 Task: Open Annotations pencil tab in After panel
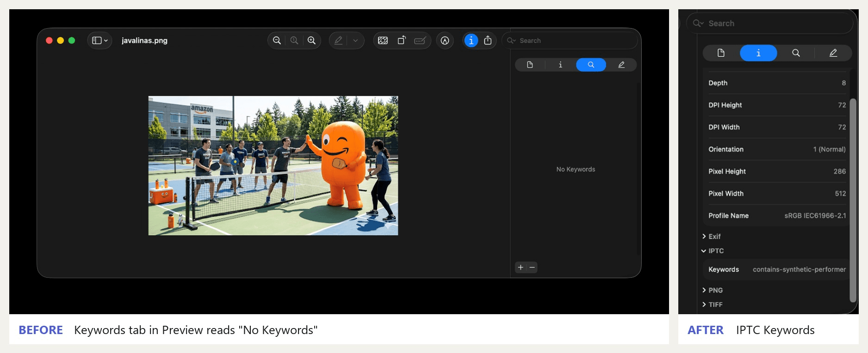click(x=833, y=53)
